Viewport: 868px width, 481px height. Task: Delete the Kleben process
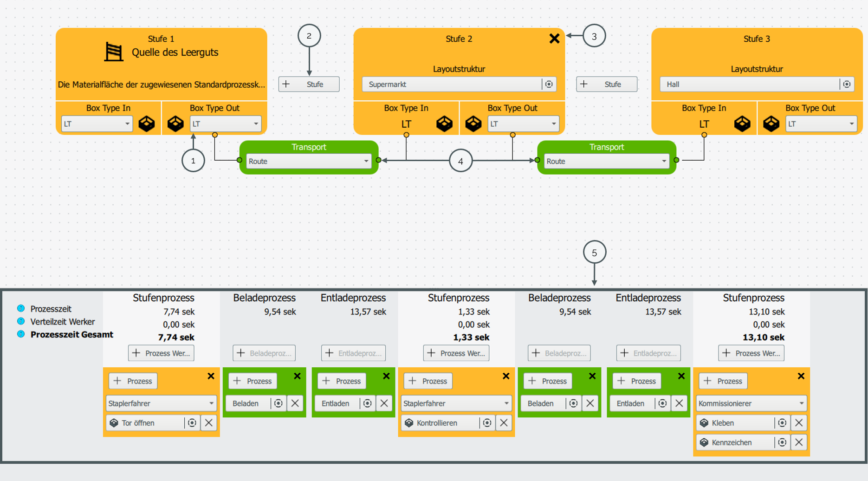[x=799, y=422]
